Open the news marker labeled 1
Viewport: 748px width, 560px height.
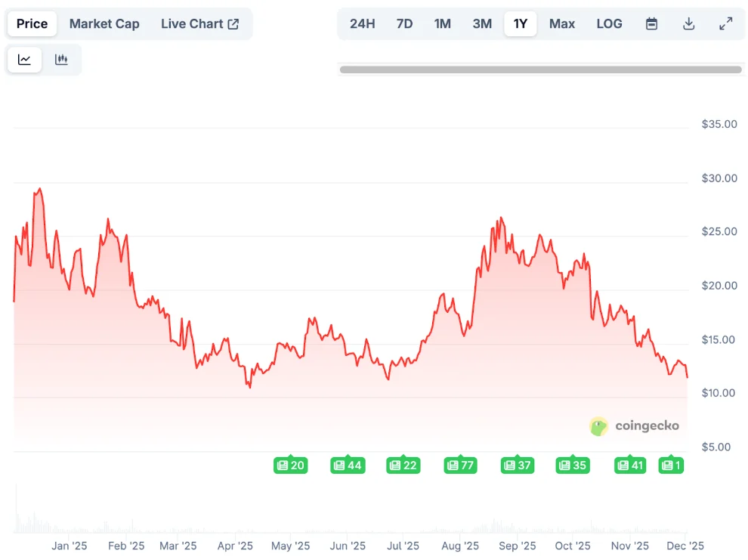pyautogui.click(x=670, y=466)
